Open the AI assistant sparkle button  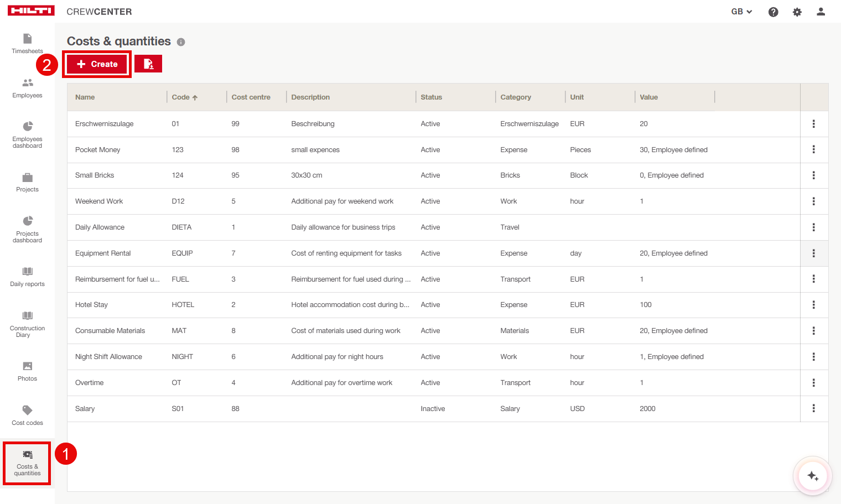tap(812, 476)
